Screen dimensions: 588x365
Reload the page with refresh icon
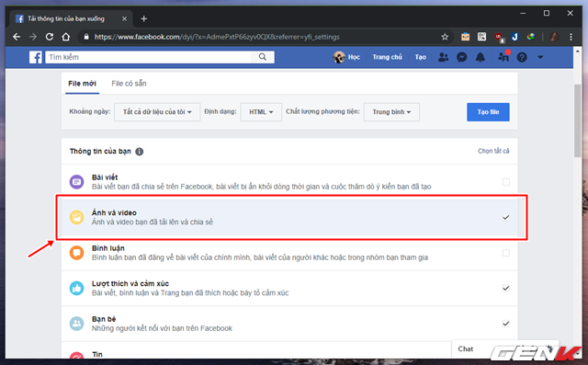[x=50, y=37]
